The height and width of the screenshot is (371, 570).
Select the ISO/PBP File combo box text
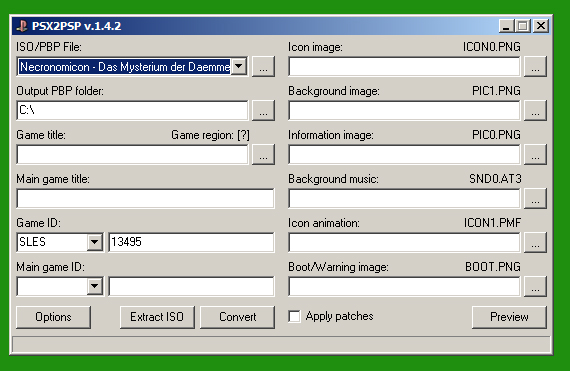(x=125, y=66)
